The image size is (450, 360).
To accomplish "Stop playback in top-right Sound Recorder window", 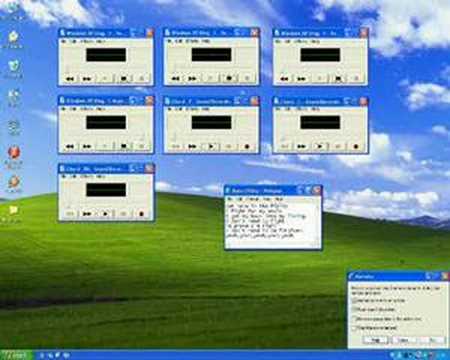I will tap(338, 79).
